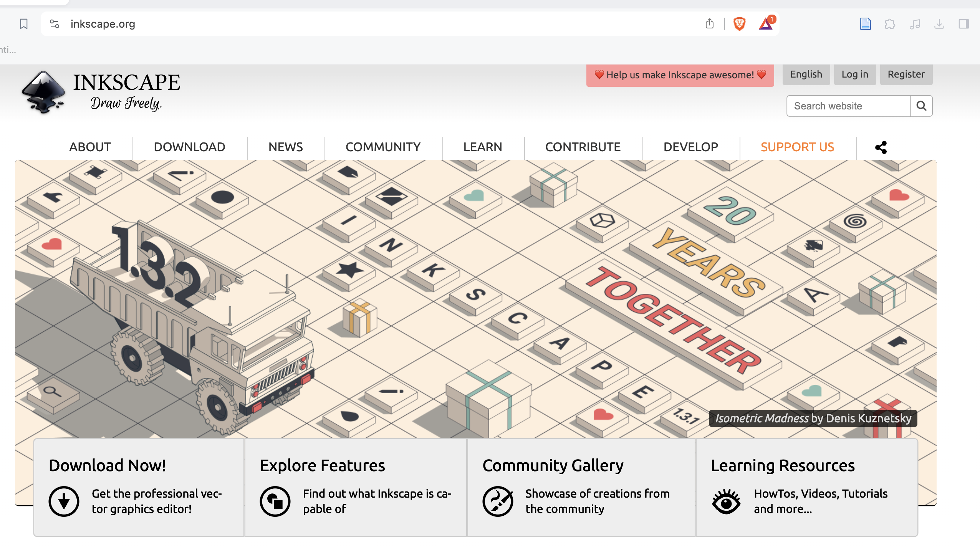Open Brave Shields lion icon

click(739, 24)
